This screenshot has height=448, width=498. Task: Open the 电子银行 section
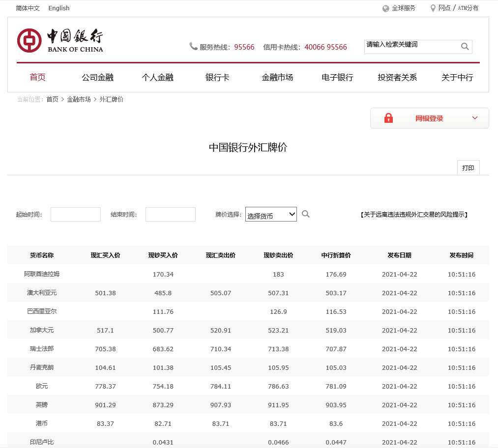click(x=336, y=77)
